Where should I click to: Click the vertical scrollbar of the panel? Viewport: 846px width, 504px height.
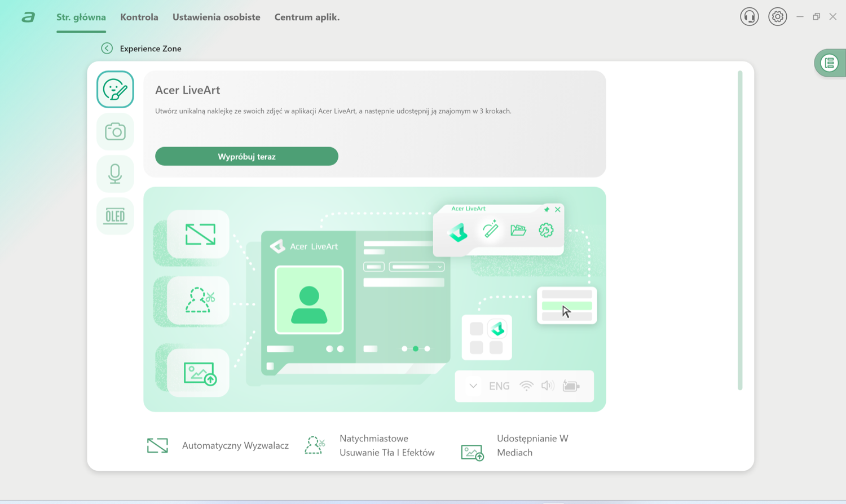coord(740,230)
